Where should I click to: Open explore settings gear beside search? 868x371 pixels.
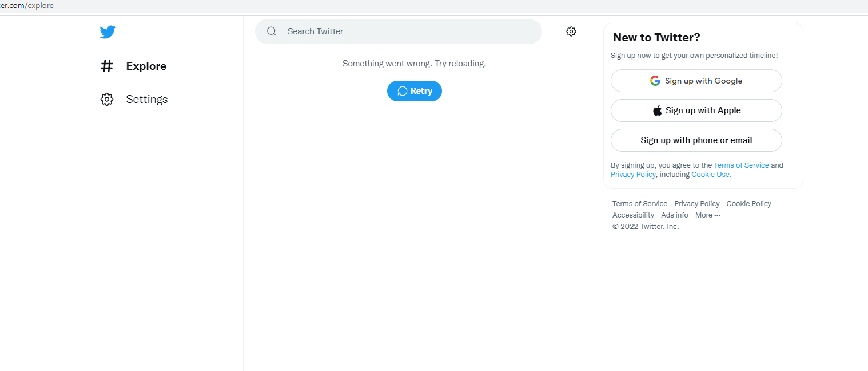571,31
